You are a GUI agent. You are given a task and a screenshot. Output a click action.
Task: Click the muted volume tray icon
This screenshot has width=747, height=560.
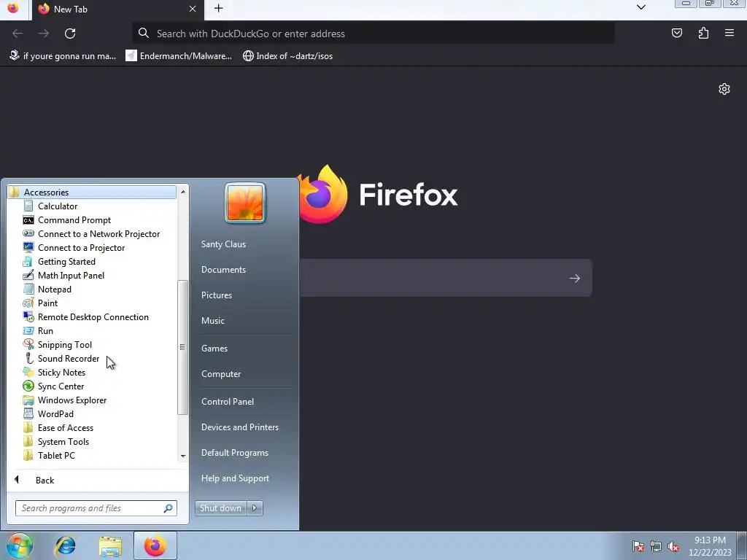673,546
